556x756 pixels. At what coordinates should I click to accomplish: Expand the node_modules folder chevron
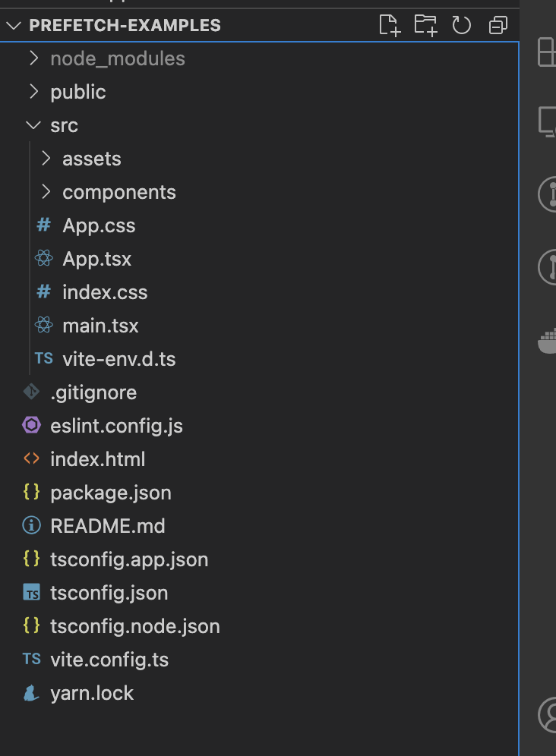tap(33, 58)
